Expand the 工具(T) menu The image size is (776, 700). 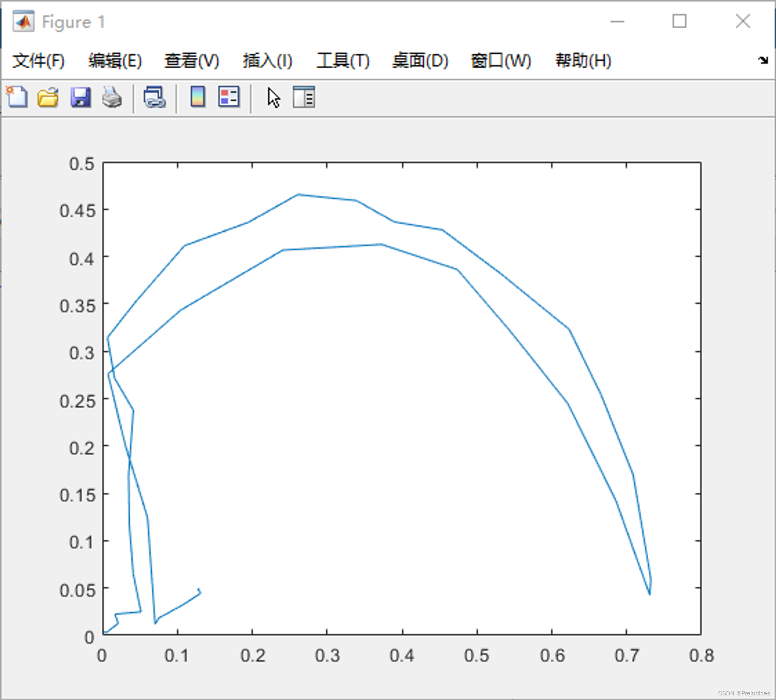pyautogui.click(x=343, y=61)
